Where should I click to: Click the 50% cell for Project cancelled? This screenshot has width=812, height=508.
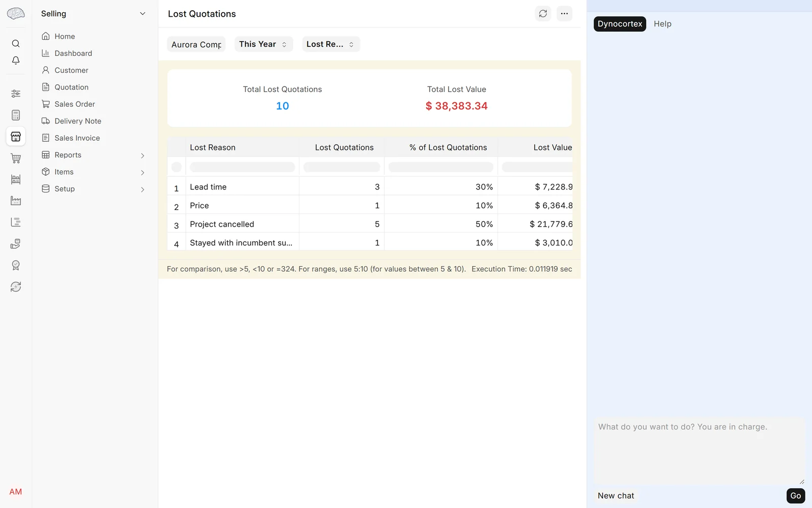coord(441,224)
